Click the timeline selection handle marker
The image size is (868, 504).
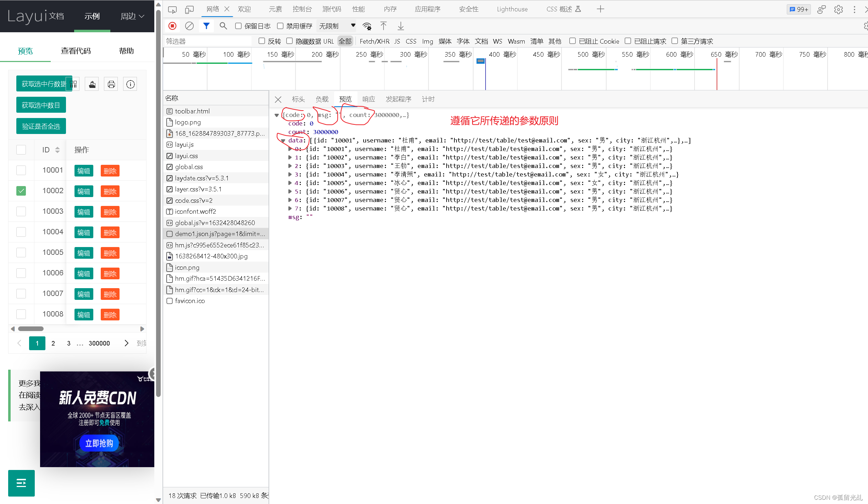481,61
